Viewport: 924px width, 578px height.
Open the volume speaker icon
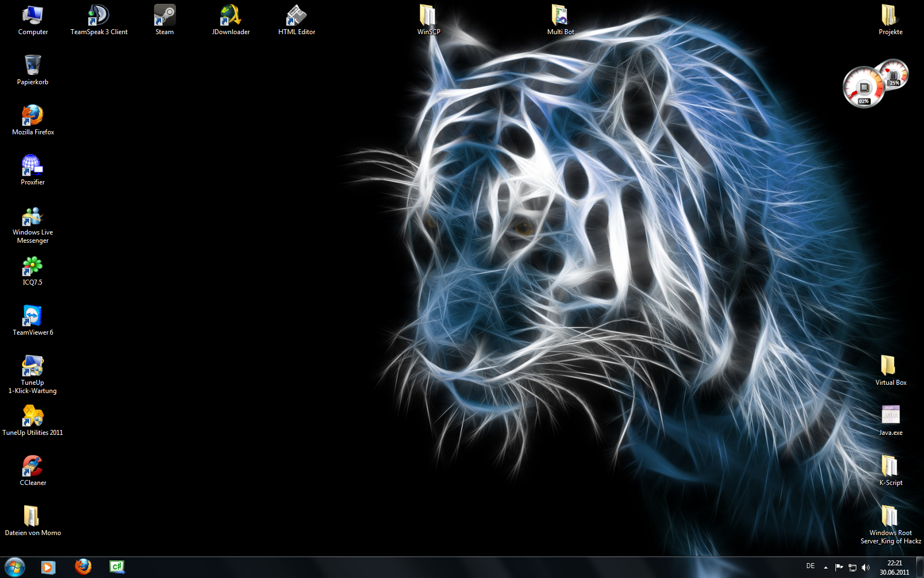(866, 567)
